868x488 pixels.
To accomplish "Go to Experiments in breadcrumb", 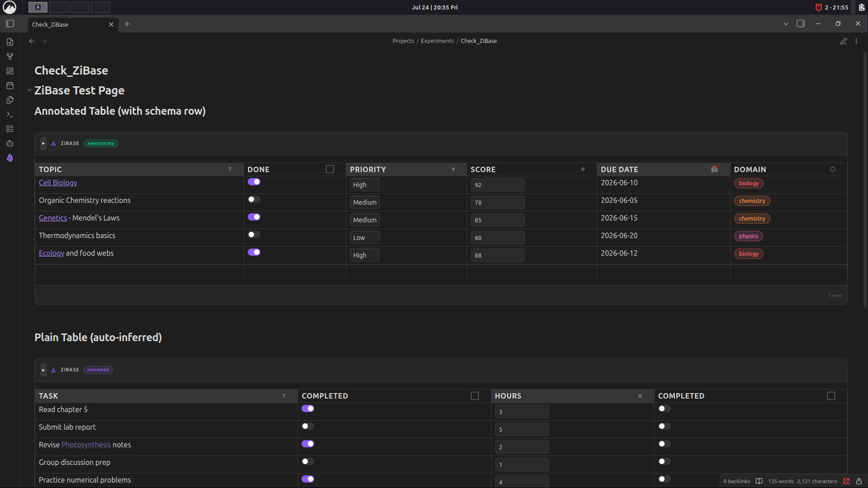I will coord(437,41).
